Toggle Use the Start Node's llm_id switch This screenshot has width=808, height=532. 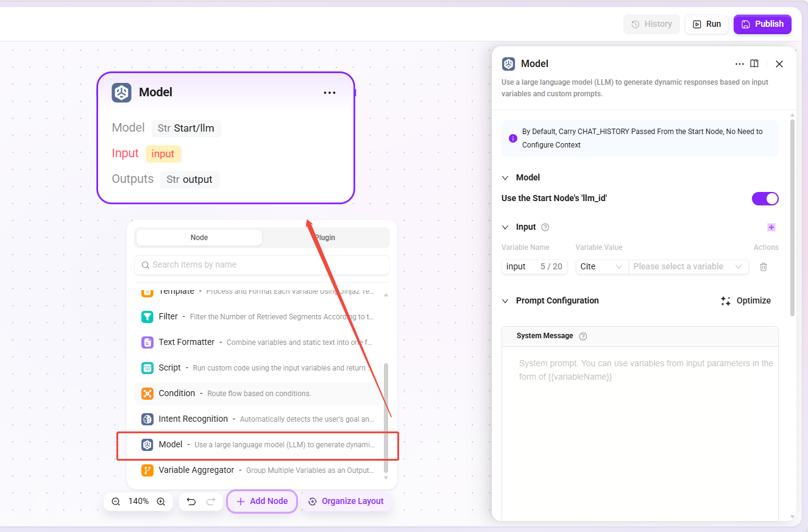[765, 199]
